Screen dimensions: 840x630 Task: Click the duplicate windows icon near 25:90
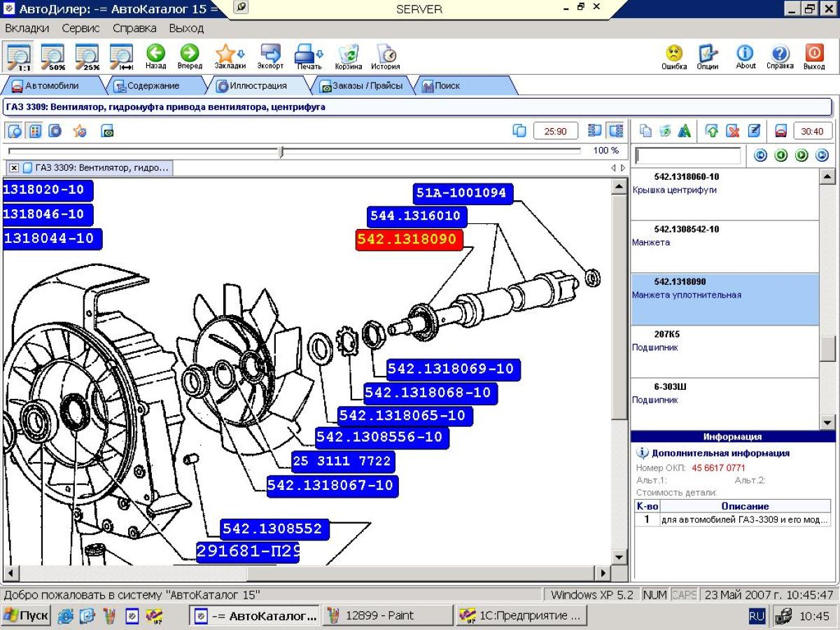pos(519,131)
